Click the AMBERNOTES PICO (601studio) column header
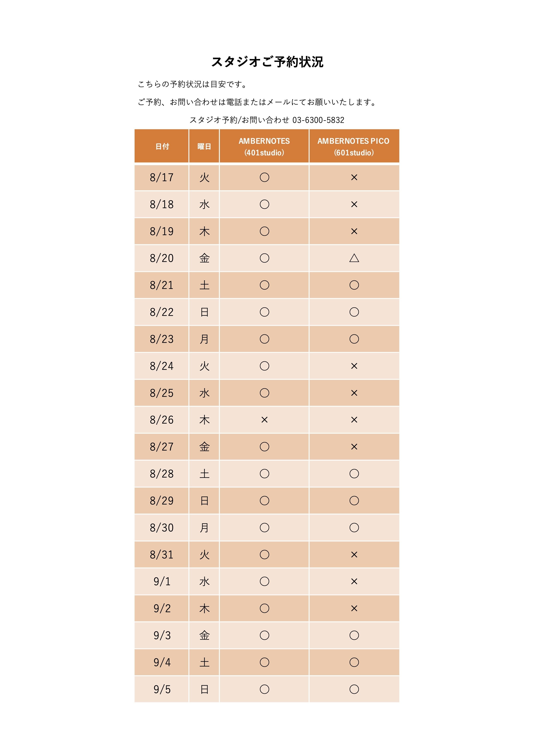This screenshot has width=534, height=756. pyautogui.click(x=354, y=147)
